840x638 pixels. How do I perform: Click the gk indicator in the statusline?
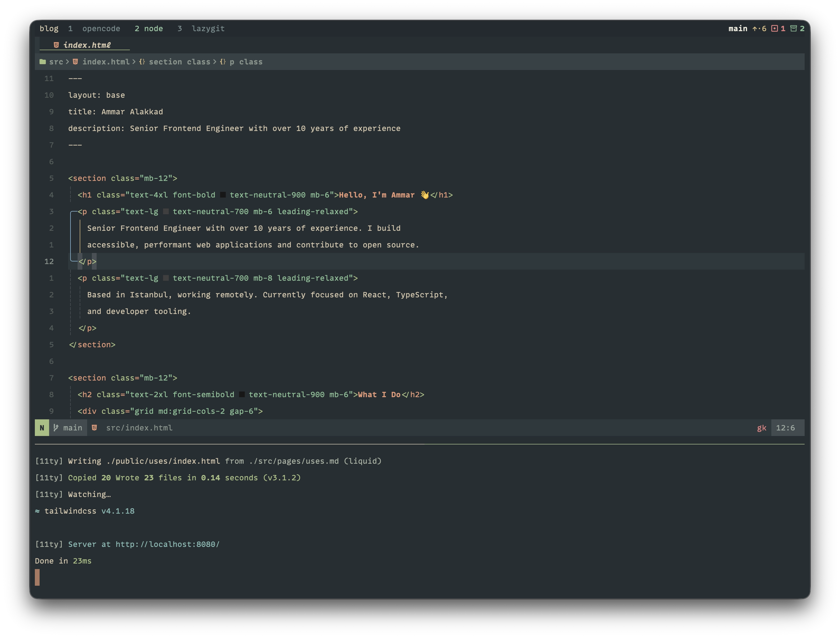point(762,428)
